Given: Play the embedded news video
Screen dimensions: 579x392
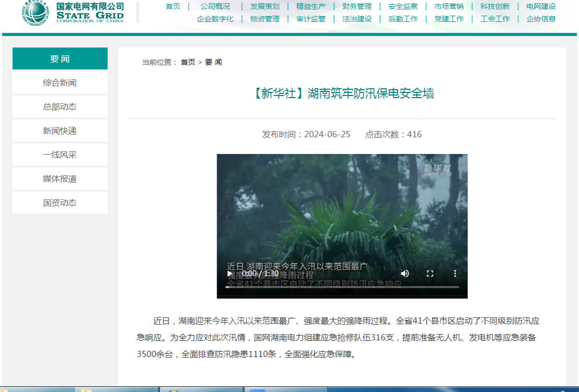Looking at the screenshot, I should pos(230,274).
